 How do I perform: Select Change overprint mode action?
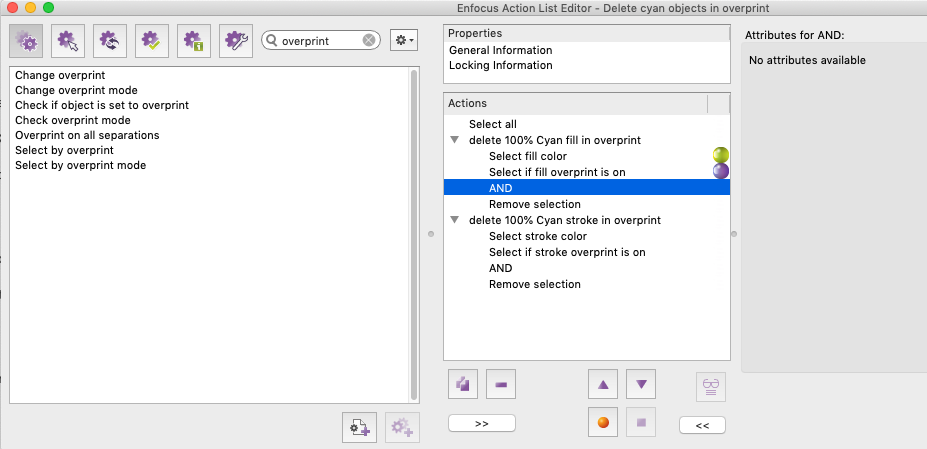(x=76, y=91)
